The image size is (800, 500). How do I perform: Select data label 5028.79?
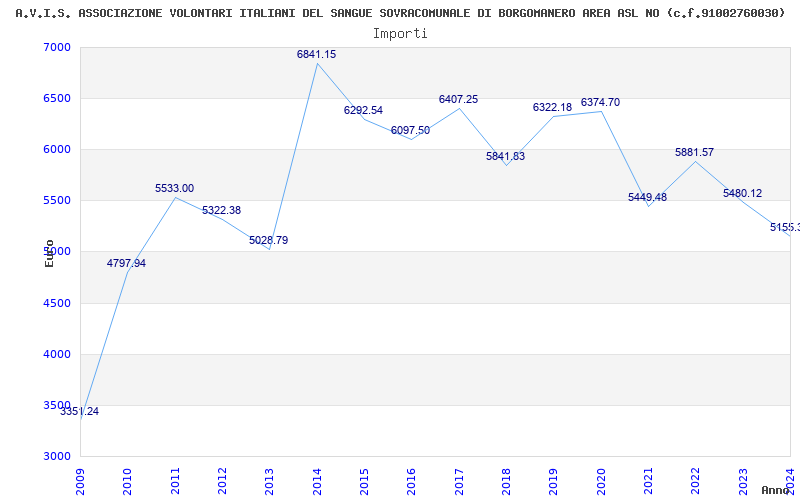[x=268, y=240]
